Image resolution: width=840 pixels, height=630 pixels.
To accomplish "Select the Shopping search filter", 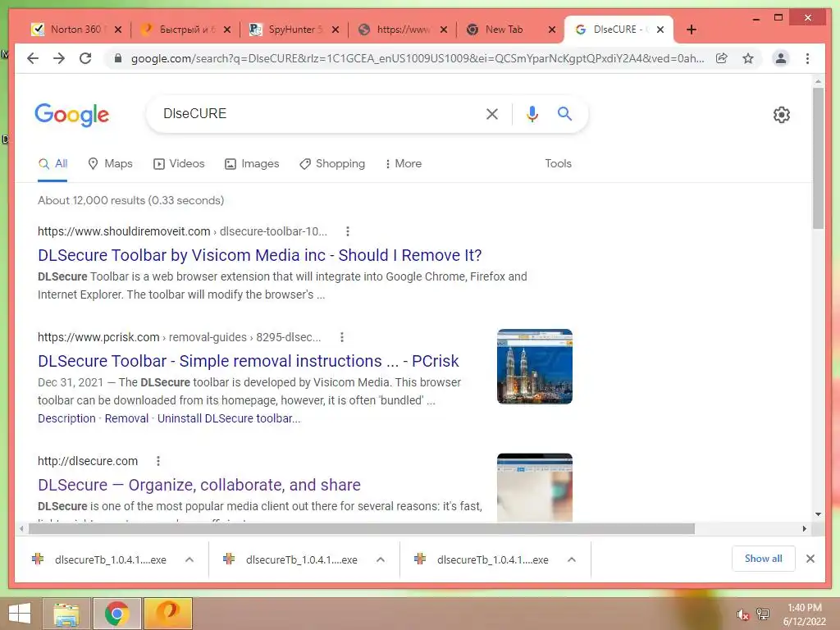I will point(332,164).
